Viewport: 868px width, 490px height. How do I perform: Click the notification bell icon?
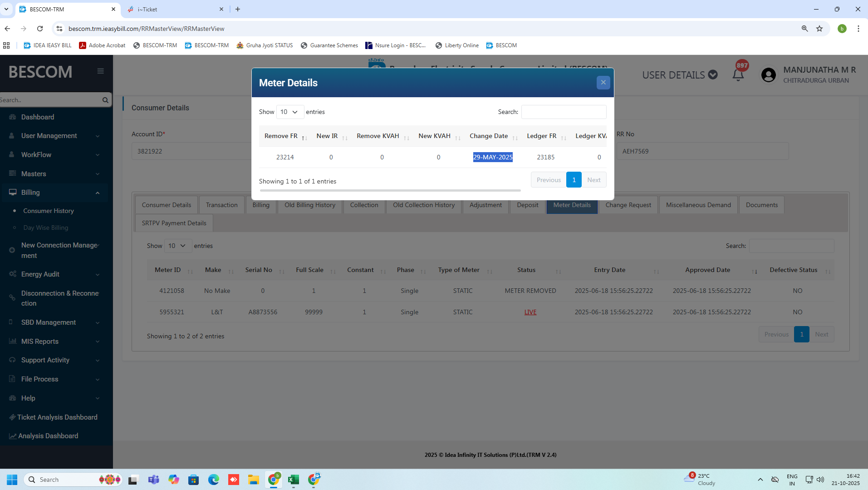coord(738,75)
